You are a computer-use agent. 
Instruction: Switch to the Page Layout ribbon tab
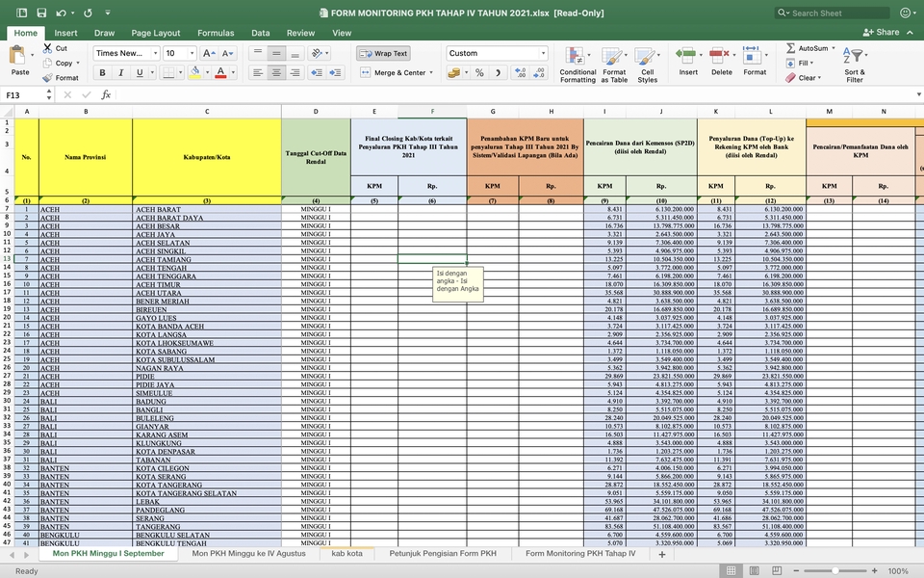pyautogui.click(x=155, y=32)
